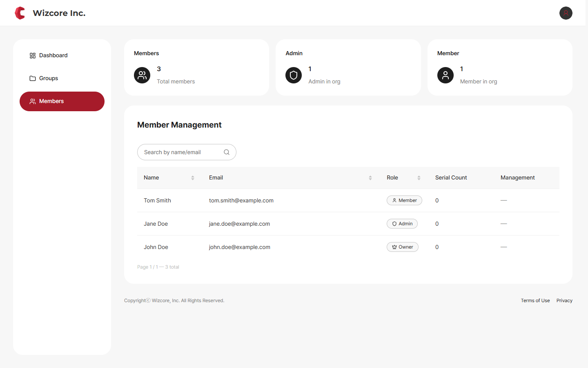The width and height of the screenshot is (588, 368).
Task: Open the Groups menu item
Action: point(62,79)
